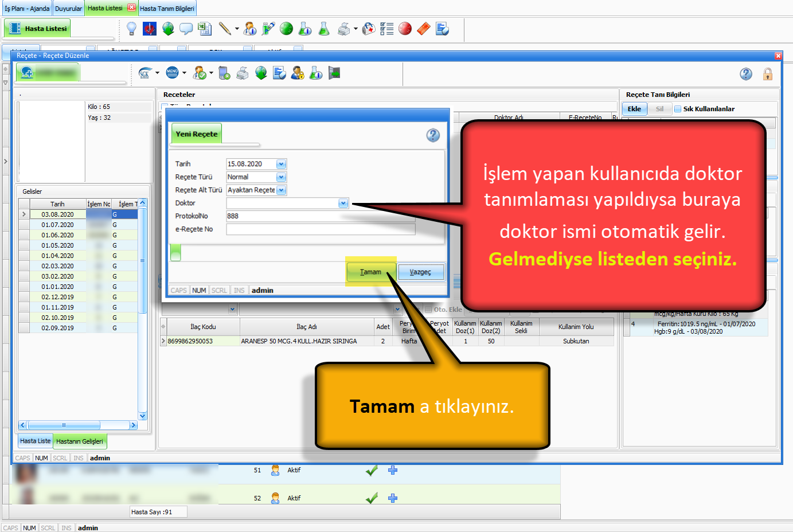
Task: Click the printer icon in main toolbar
Action: (x=344, y=28)
